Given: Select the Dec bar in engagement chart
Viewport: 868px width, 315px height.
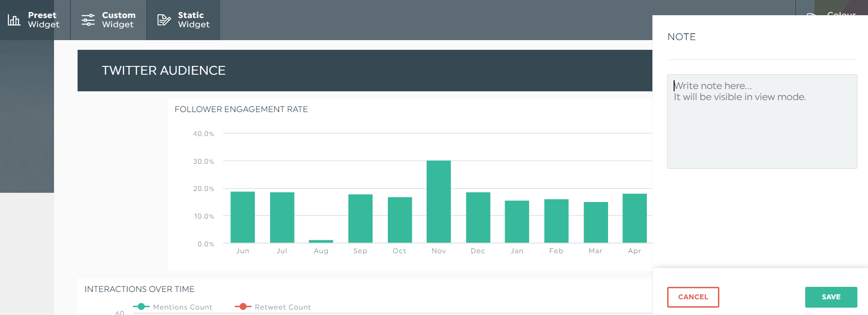Looking at the screenshot, I should tap(478, 218).
